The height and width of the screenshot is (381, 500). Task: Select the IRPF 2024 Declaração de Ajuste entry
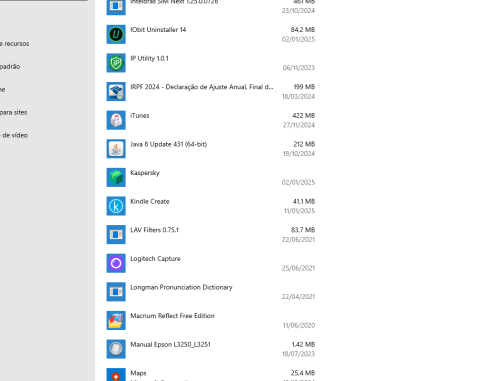[x=202, y=87]
